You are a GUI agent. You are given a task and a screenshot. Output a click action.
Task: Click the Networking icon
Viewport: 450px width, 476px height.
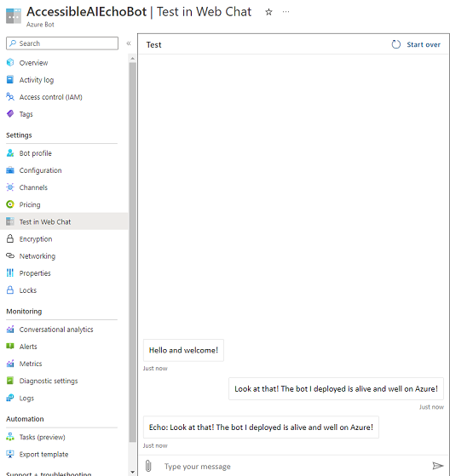click(x=10, y=256)
